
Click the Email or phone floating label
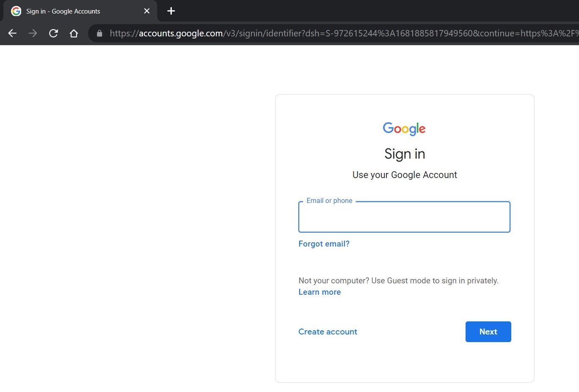(329, 200)
